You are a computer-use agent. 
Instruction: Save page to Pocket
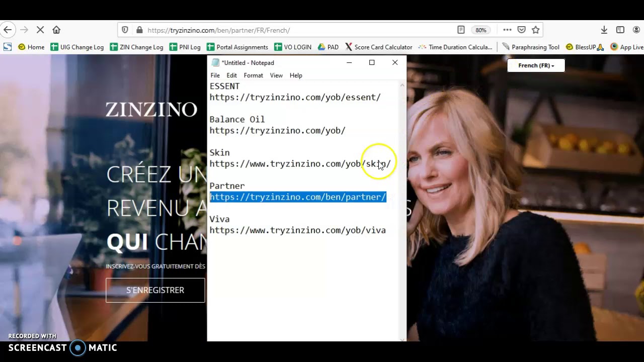[x=522, y=30]
